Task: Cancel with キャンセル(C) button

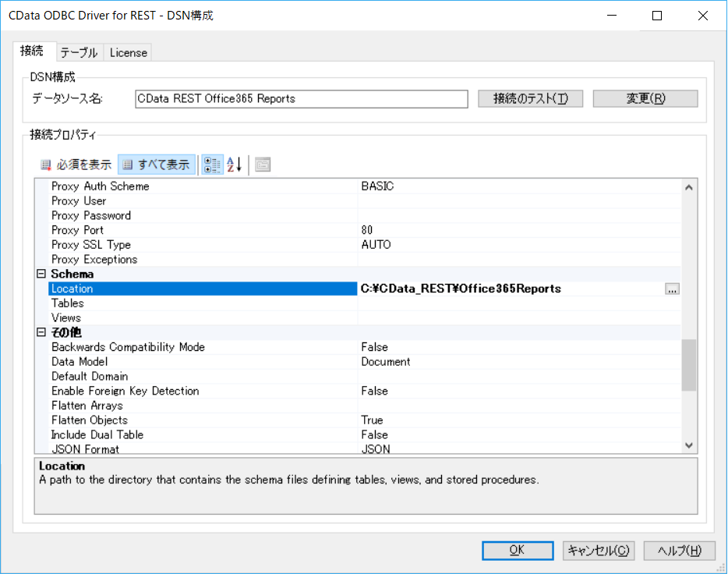Action: tap(598, 551)
